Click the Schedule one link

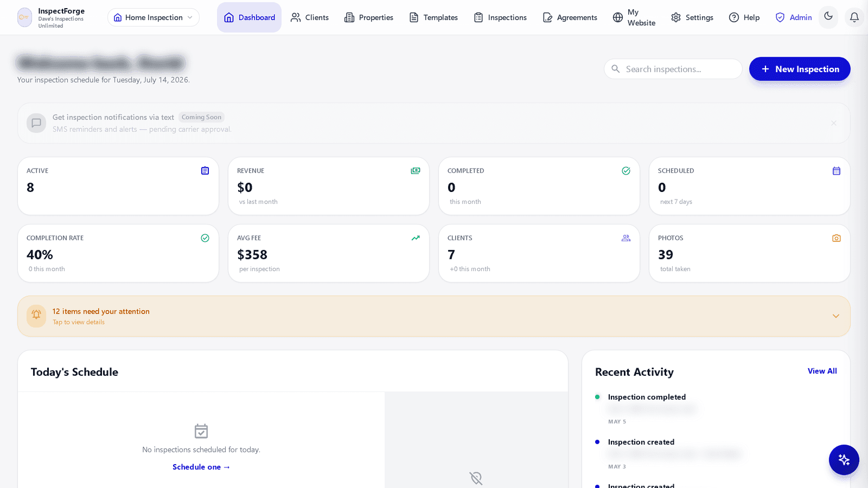tap(201, 467)
